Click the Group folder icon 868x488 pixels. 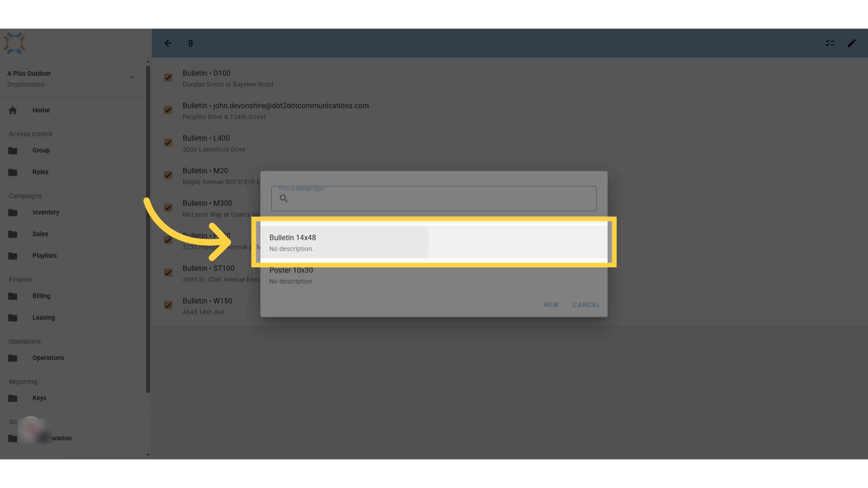click(x=13, y=150)
